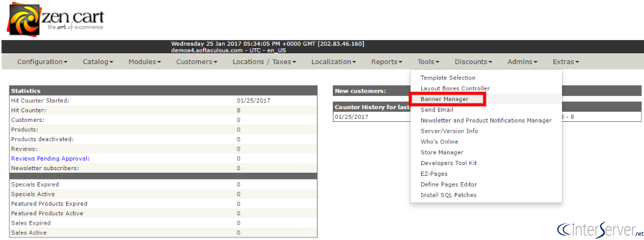Follow the Reviews Pending Approval link
The height and width of the screenshot is (240, 644).
pyautogui.click(x=50, y=158)
